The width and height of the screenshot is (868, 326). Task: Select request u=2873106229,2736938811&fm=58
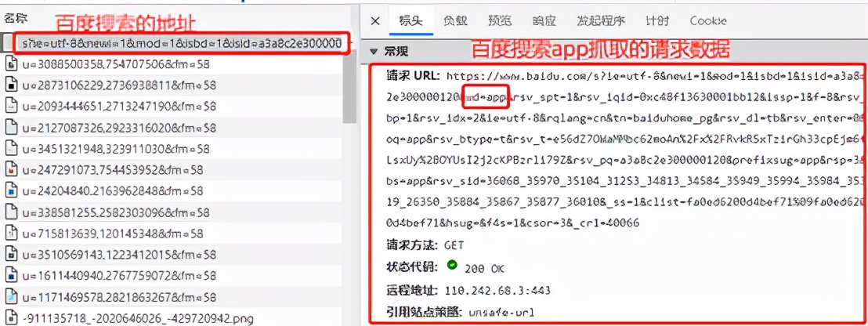point(118,85)
